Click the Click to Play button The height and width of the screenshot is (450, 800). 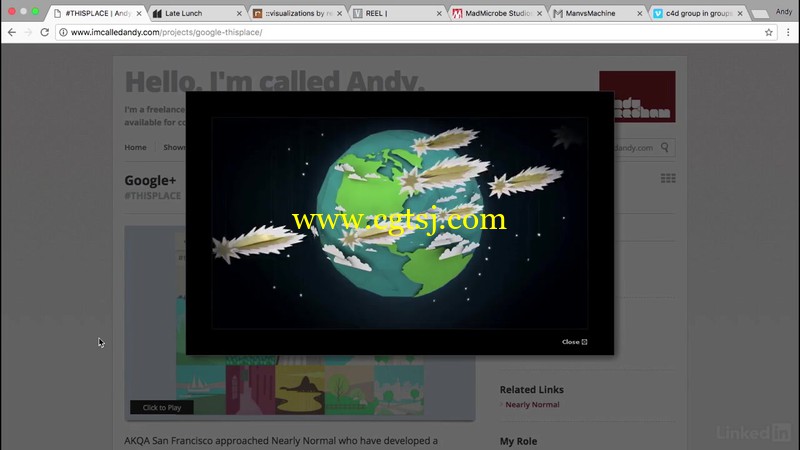pos(162,407)
